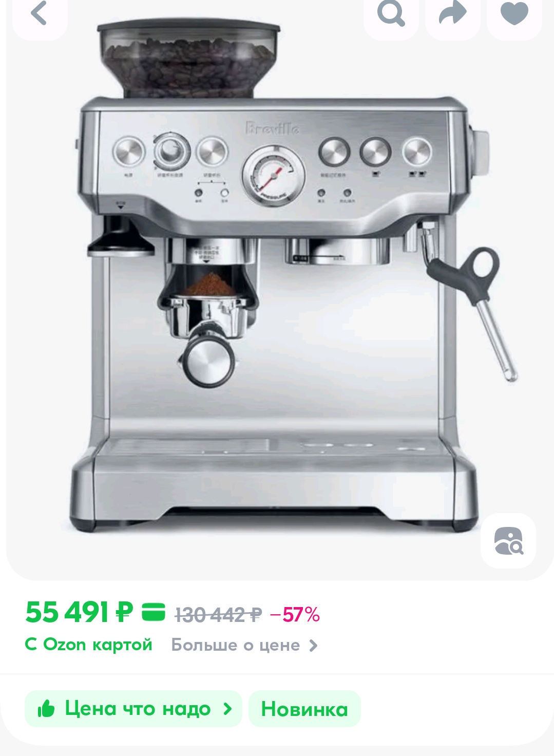Click the green Ozon card icon
Screen dimensions: 554x756
[x=153, y=612]
